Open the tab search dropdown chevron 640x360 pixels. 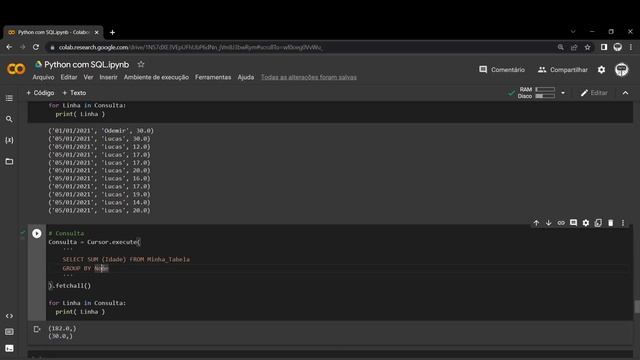tap(573, 31)
